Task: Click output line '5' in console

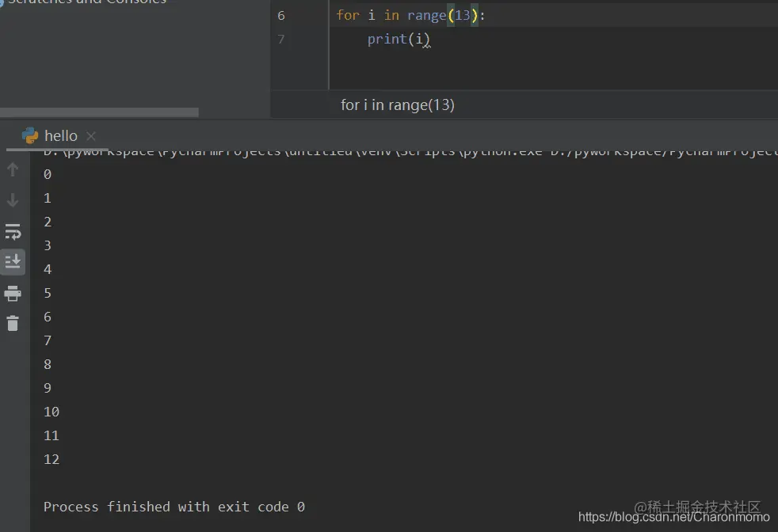Action: click(48, 293)
